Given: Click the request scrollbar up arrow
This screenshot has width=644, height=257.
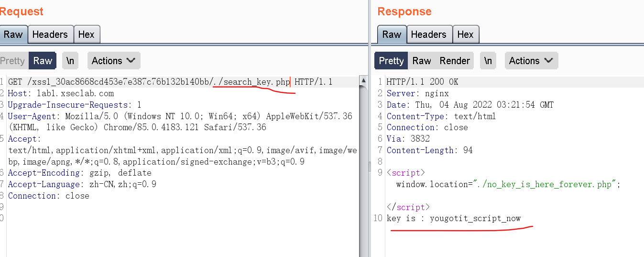Looking at the screenshot, I should click(x=363, y=80).
